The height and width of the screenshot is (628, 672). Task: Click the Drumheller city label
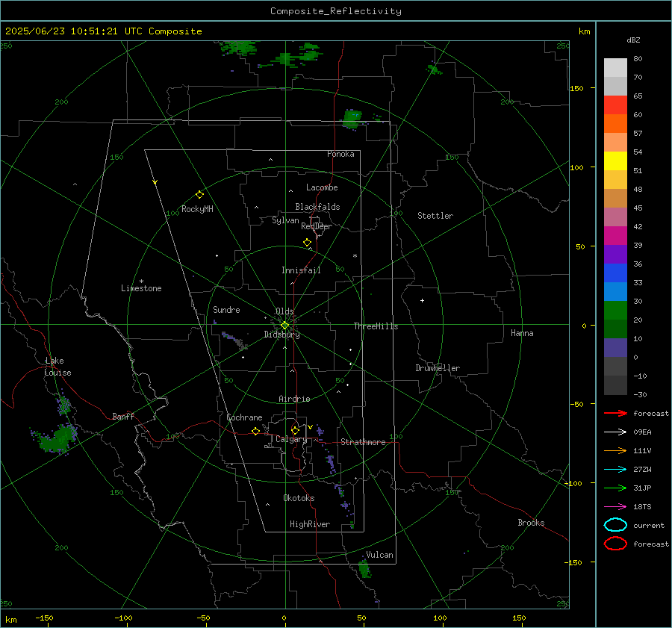click(x=438, y=368)
